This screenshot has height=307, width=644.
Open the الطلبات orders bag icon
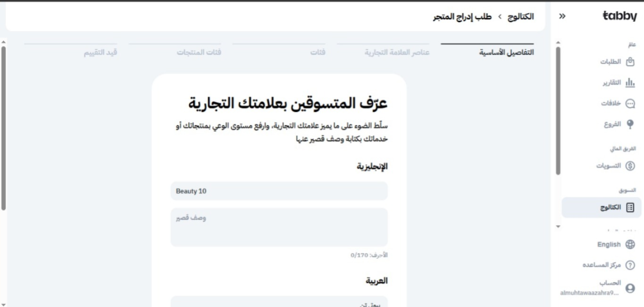(x=629, y=62)
